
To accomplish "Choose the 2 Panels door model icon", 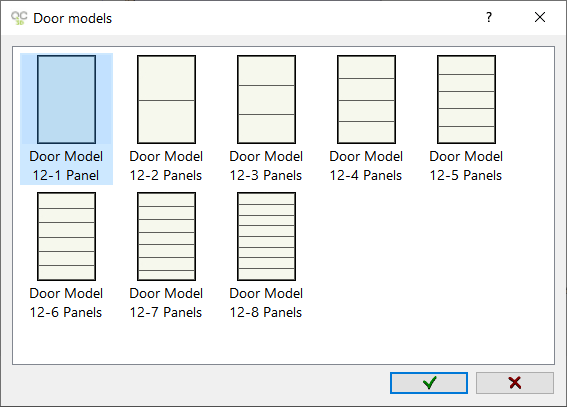I will 166,99.
